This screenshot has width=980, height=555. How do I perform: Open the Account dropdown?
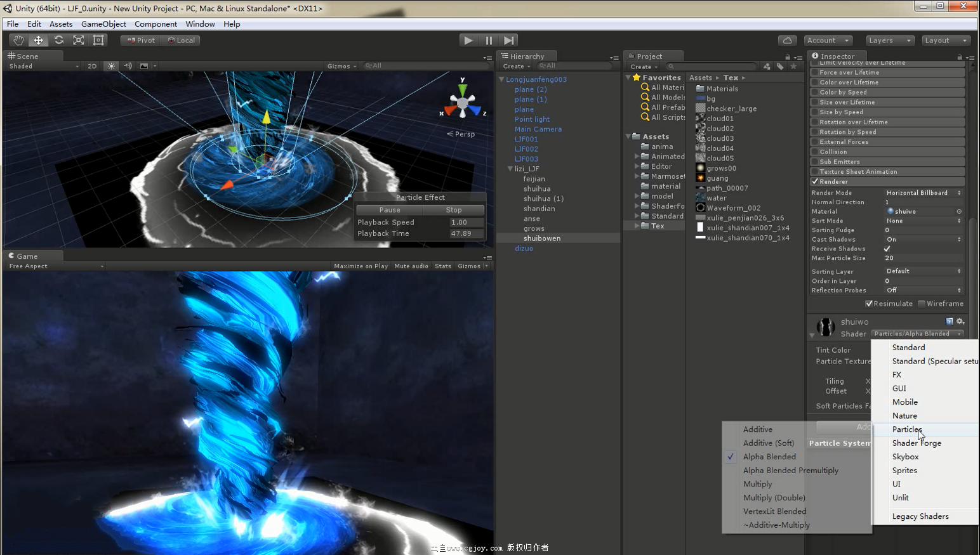828,40
